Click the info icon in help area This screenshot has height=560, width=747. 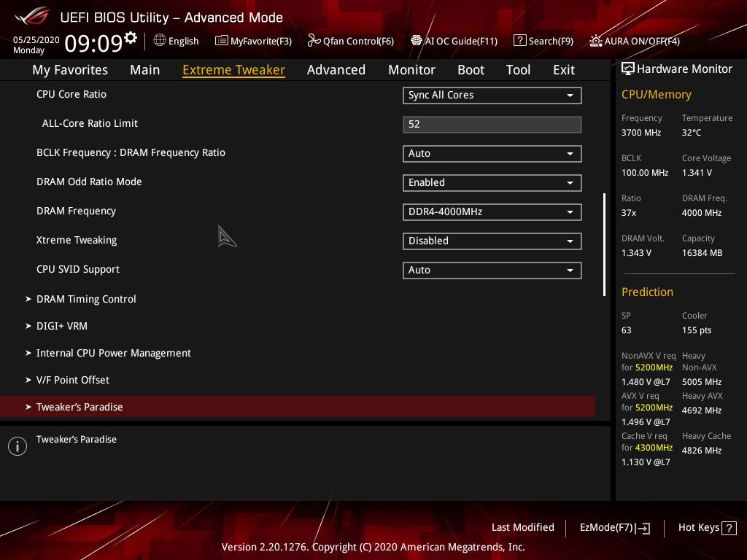18,446
